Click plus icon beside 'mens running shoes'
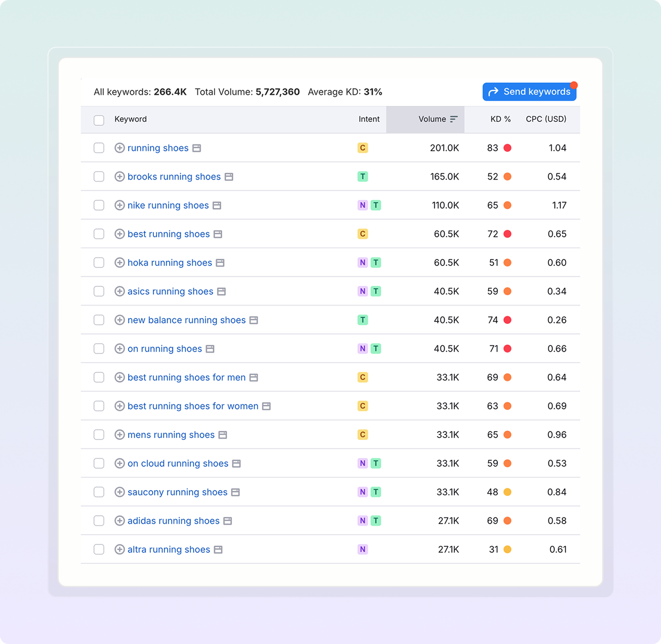The image size is (661, 644). click(120, 435)
